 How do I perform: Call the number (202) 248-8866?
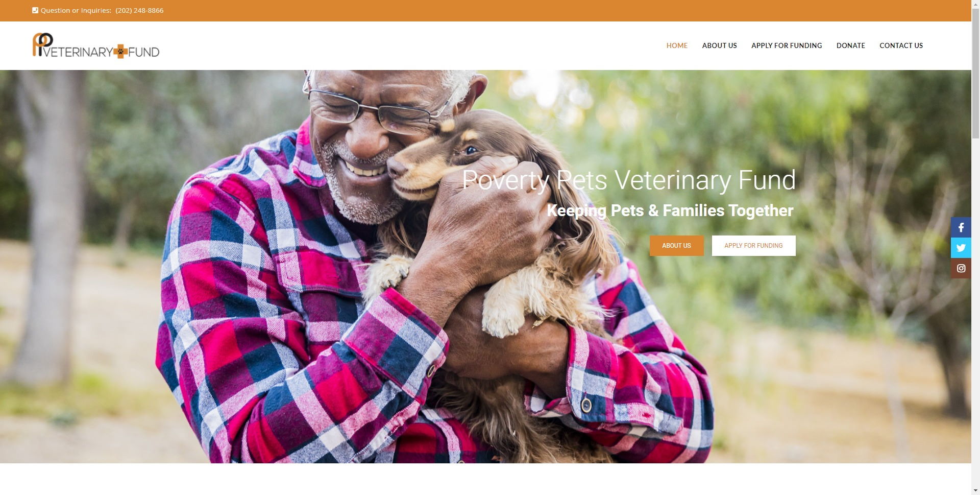(139, 10)
